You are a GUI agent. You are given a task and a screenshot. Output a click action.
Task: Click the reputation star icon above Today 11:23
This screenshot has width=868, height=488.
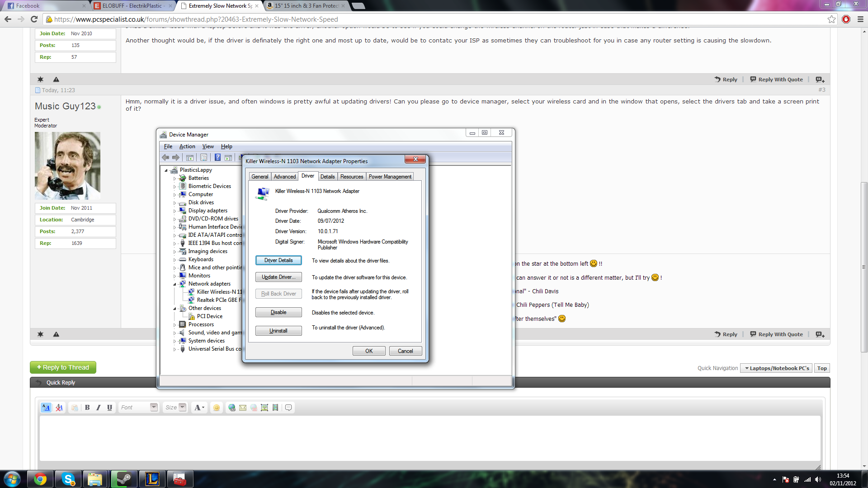[x=40, y=80]
